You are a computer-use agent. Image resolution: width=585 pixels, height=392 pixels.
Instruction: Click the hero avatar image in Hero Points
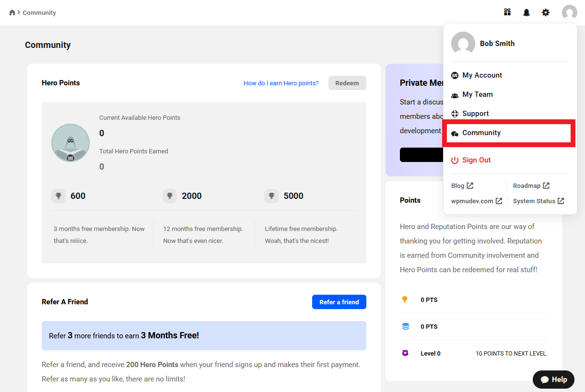click(70, 143)
